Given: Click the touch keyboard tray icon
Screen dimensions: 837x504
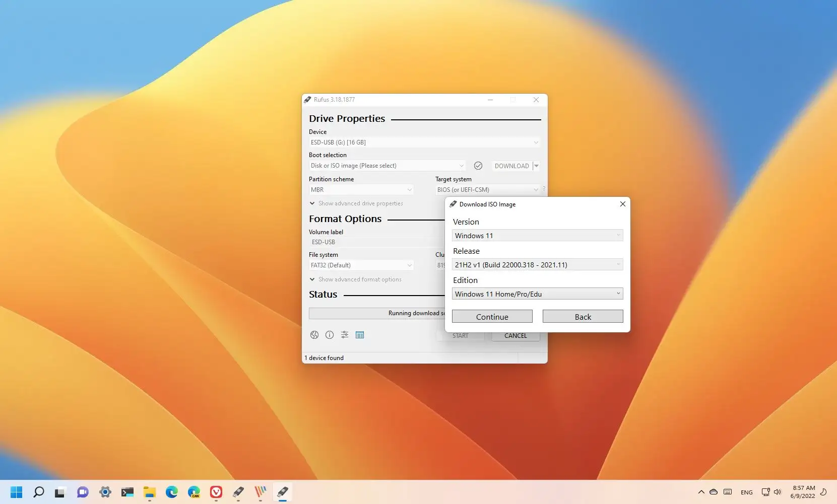Looking at the screenshot, I should [x=728, y=492].
